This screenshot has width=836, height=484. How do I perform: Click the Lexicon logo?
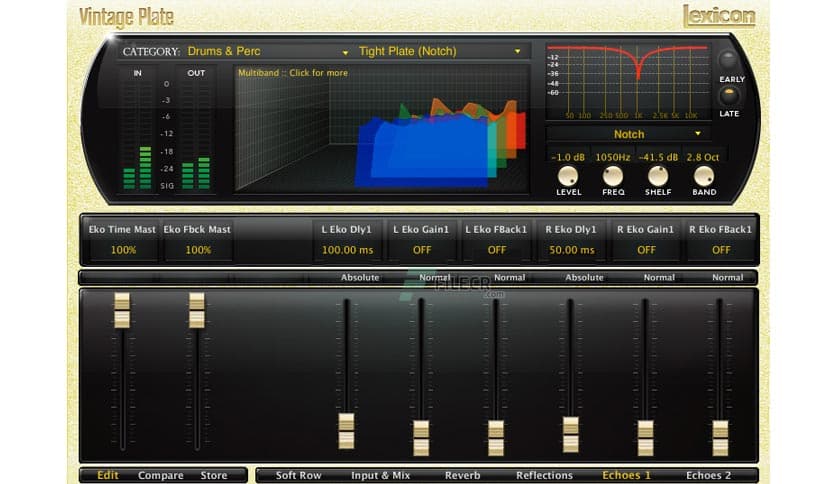(719, 15)
